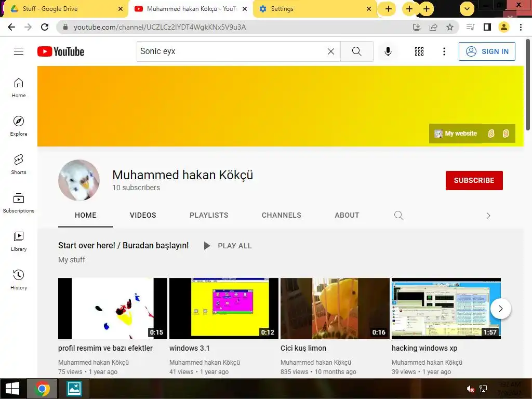532x399 pixels.
Task: Open YouTube settings three-dot menu
Action: point(444,51)
